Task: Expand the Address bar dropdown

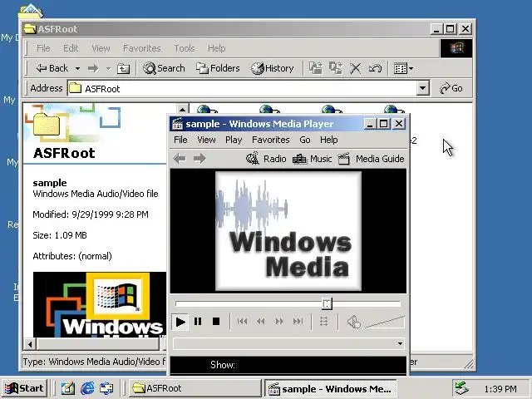Action: (423, 89)
